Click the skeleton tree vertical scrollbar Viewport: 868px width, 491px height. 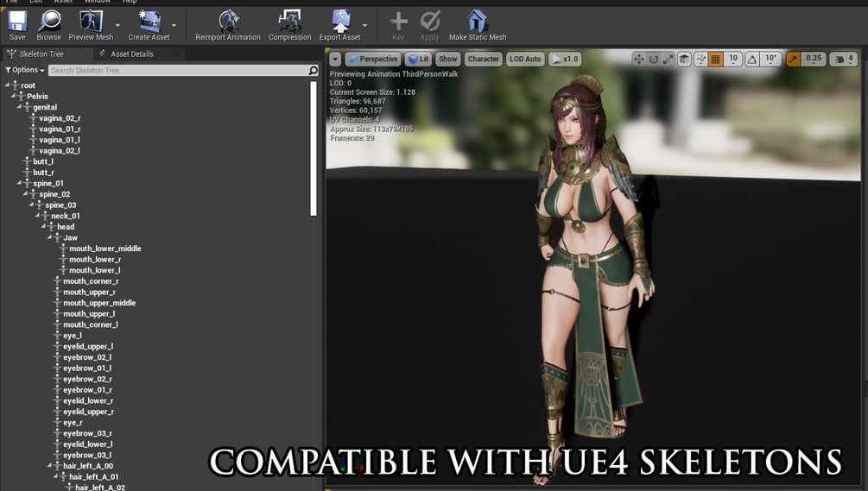tap(314, 148)
